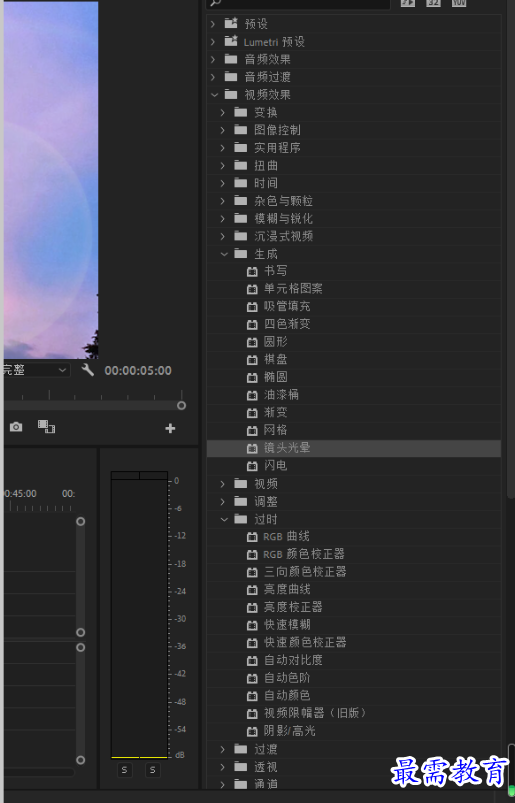
Task: Click the 四色渐变 effect icon
Action: tap(252, 324)
